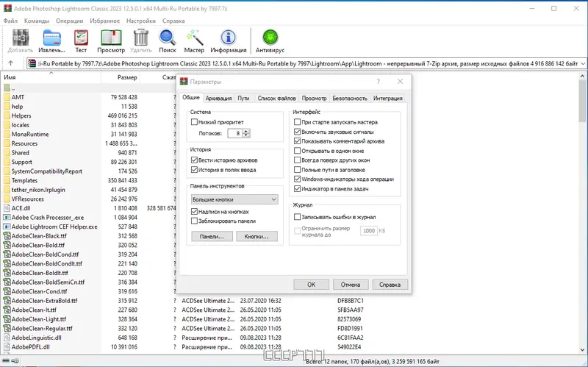Decrease the Потоков thread count spinner
Image resolution: width=588 pixels, height=367 pixels.
point(246,135)
